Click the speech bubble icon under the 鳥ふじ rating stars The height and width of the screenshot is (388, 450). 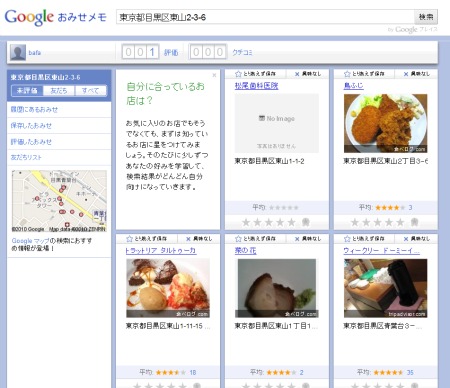(414, 222)
